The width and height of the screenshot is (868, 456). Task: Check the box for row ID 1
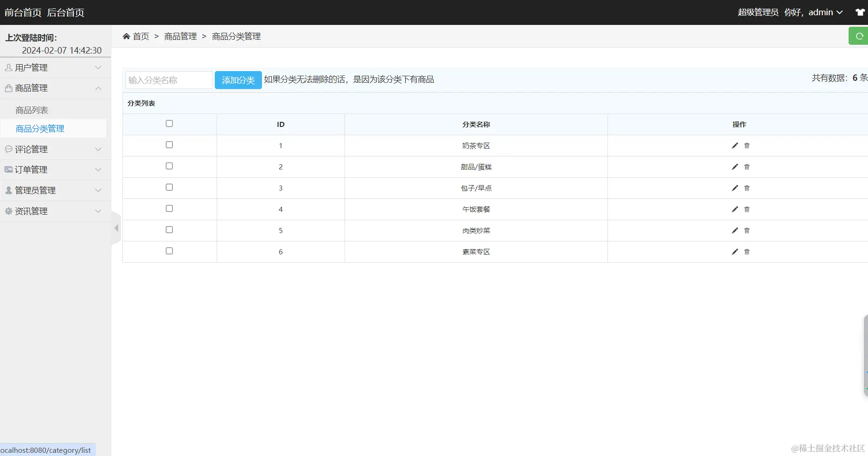point(169,145)
